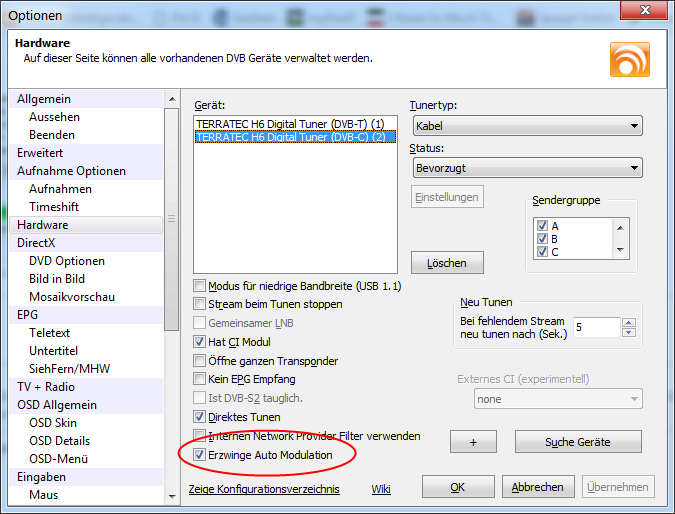Select DirectX in the options tree
The image size is (675, 514).
[37, 243]
